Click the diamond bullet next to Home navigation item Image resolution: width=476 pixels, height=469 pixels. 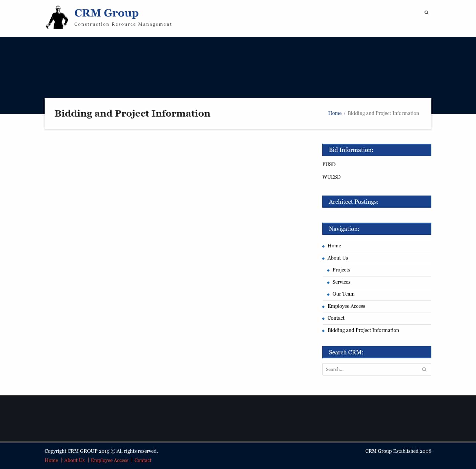323,246
